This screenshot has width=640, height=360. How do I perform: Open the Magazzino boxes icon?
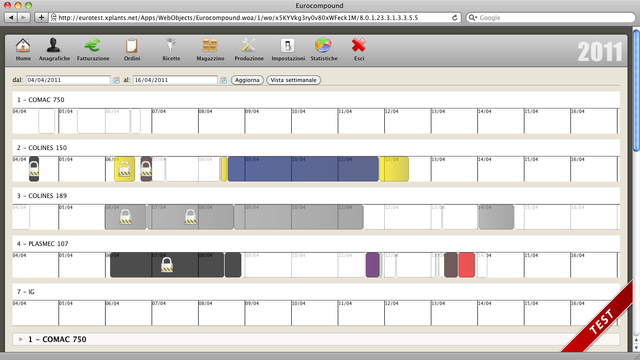click(x=210, y=45)
